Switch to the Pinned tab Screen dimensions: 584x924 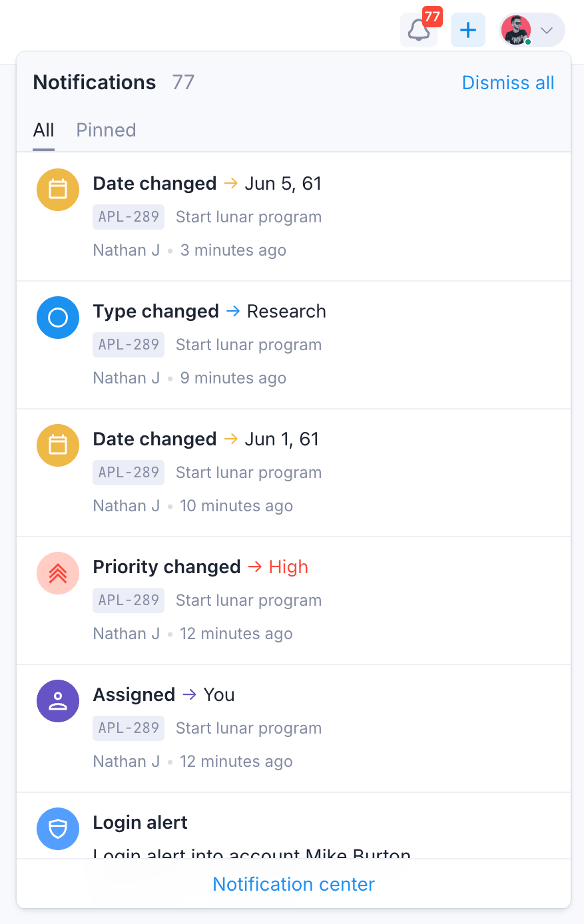pyautogui.click(x=105, y=130)
